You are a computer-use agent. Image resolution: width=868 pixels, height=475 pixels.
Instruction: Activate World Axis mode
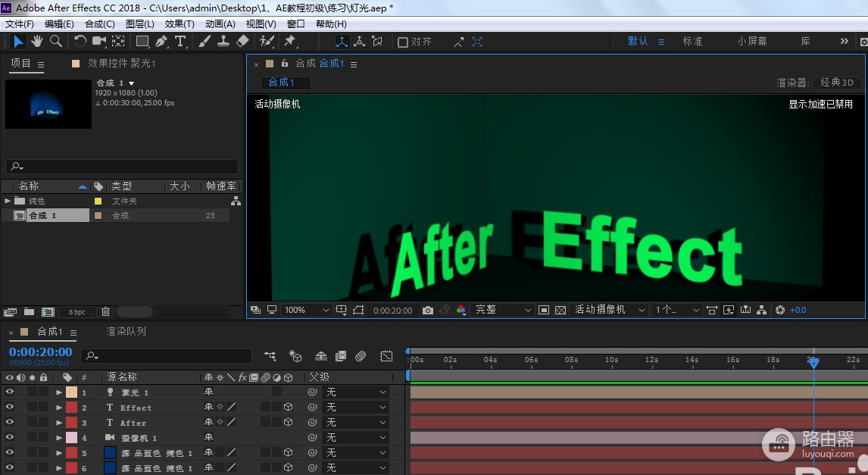pyautogui.click(x=360, y=42)
